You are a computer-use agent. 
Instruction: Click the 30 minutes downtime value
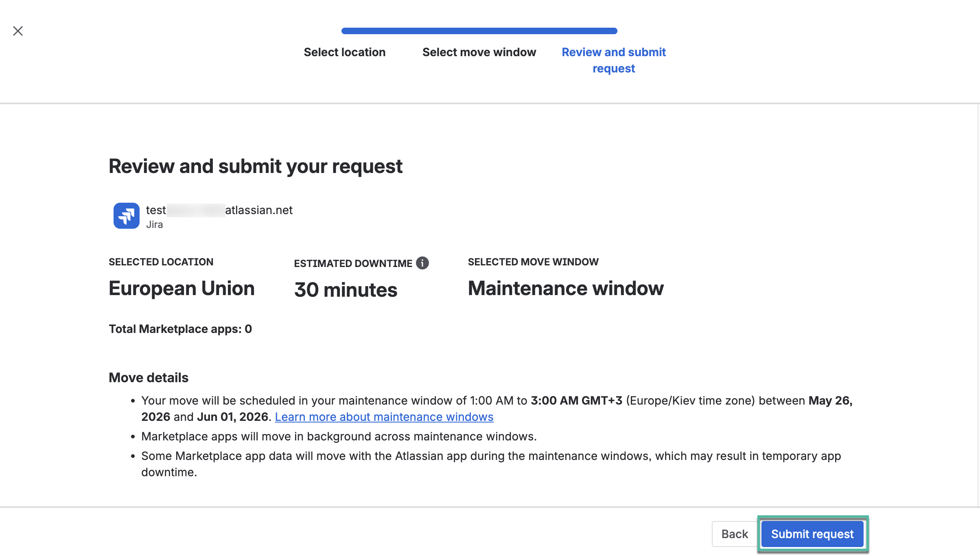346,290
